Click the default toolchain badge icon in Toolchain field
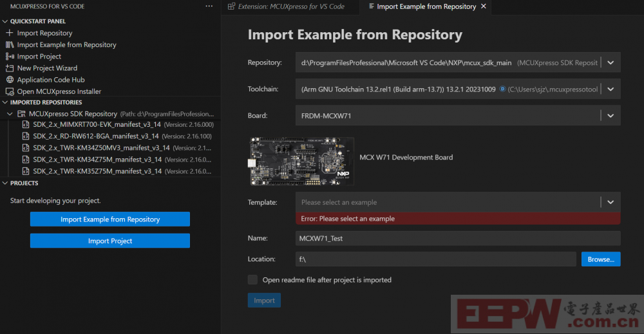Image resolution: width=644 pixels, height=334 pixels. click(x=502, y=89)
